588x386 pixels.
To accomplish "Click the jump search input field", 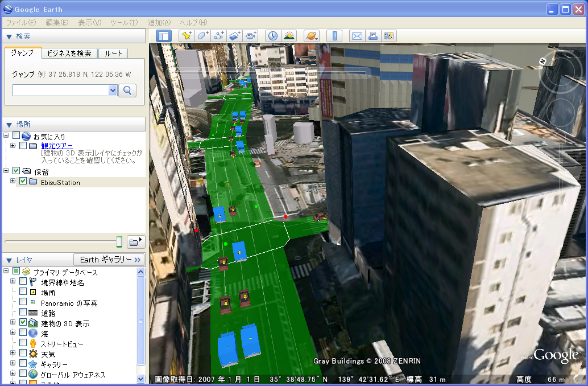I will pyautogui.click(x=61, y=91).
